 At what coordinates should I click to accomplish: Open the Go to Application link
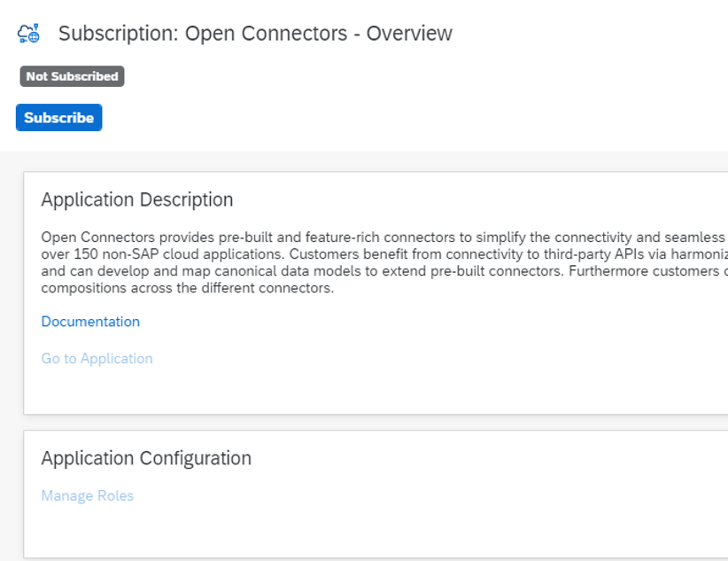click(x=97, y=359)
